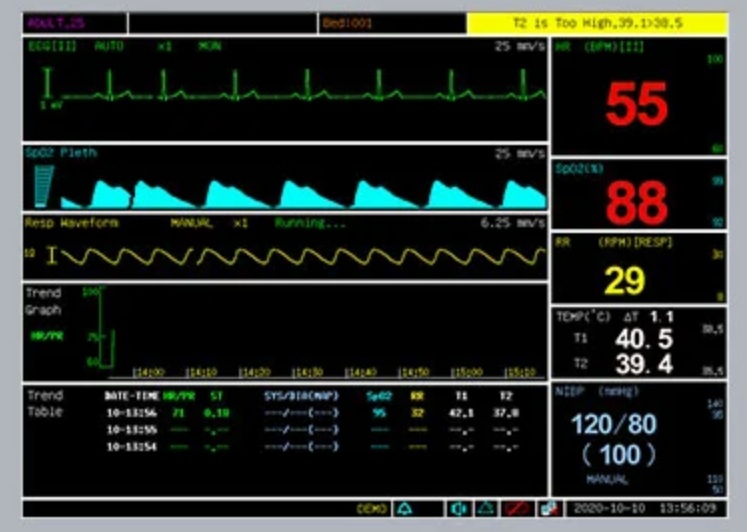Click the heart rate value 55
This screenshot has height=532, width=747.
pos(636,104)
